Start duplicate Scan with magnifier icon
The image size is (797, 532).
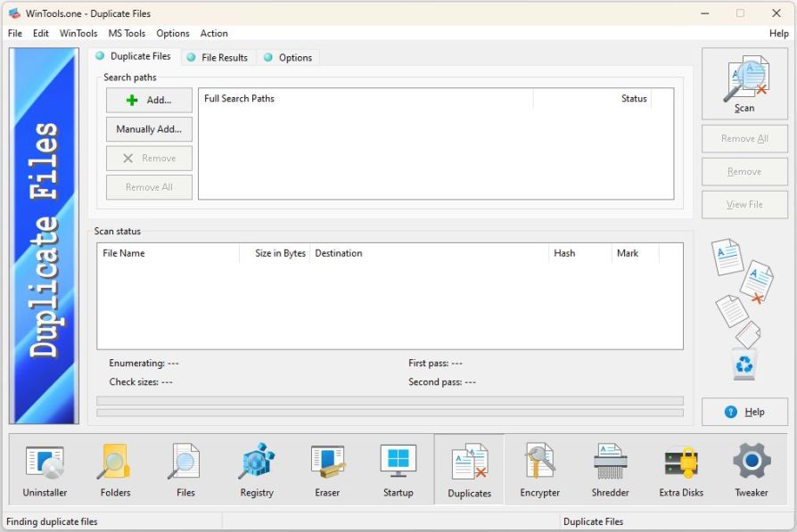click(744, 85)
